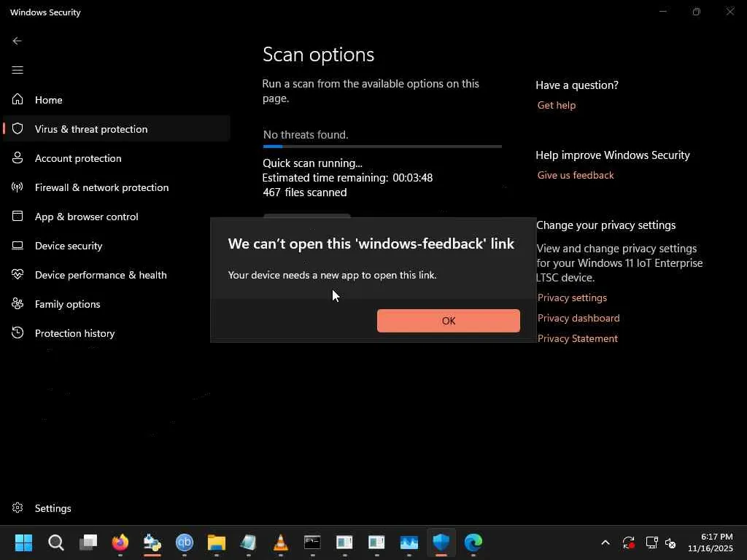Click the Virus & threat protection shield icon
747x560 pixels.
coord(18,128)
